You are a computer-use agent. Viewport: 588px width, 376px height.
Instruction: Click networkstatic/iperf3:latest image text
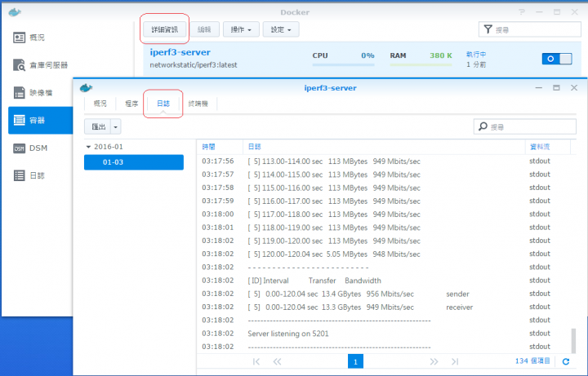(x=194, y=64)
